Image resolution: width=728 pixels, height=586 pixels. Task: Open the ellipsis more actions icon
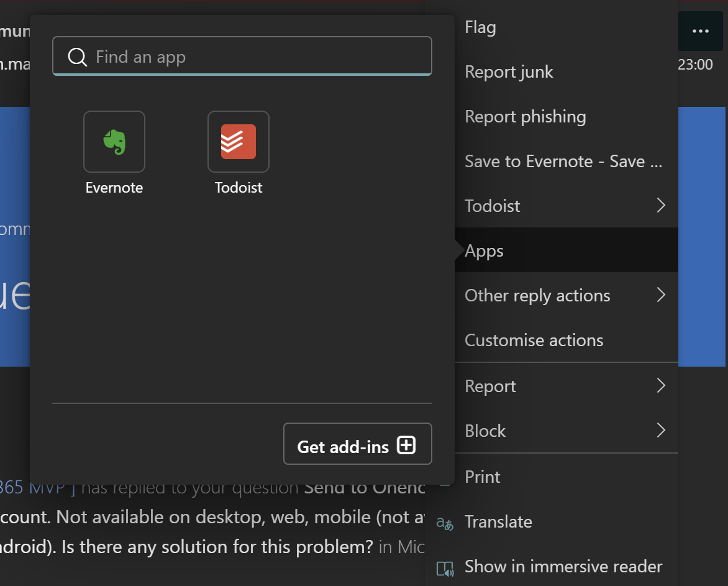[x=700, y=30]
